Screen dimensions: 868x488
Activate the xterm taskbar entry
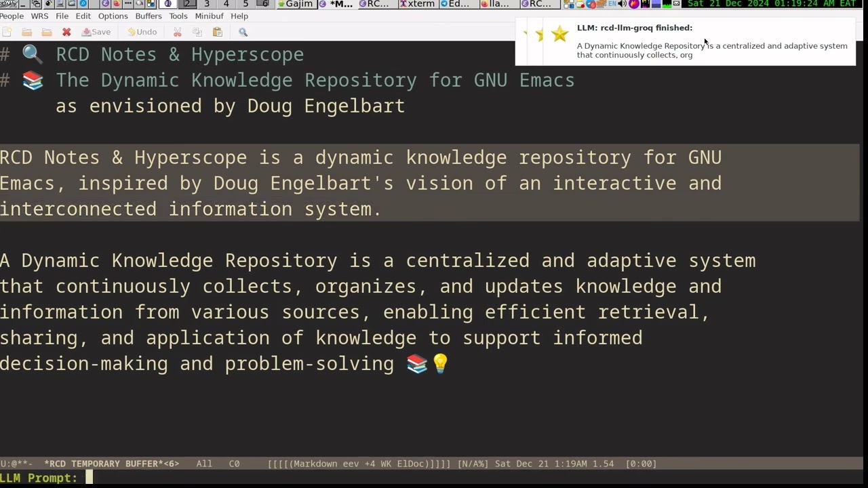[418, 4]
